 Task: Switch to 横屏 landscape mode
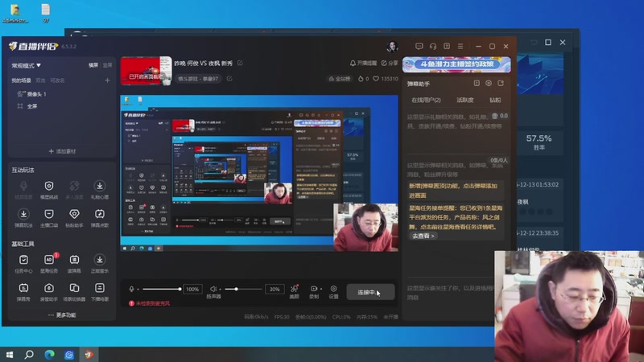pyautogui.click(x=93, y=65)
